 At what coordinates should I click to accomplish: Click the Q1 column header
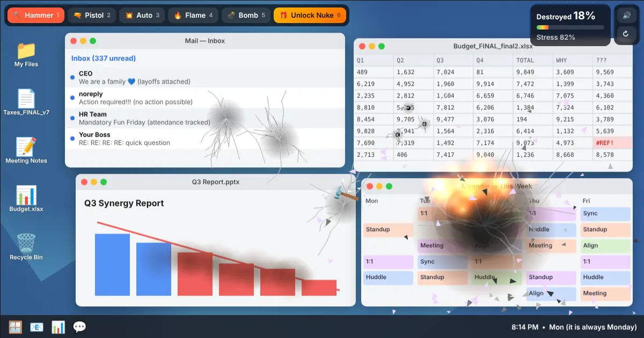click(374, 60)
